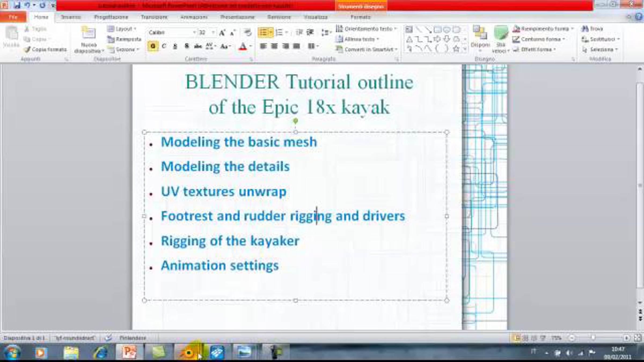Click the Trova find button

tap(592, 28)
